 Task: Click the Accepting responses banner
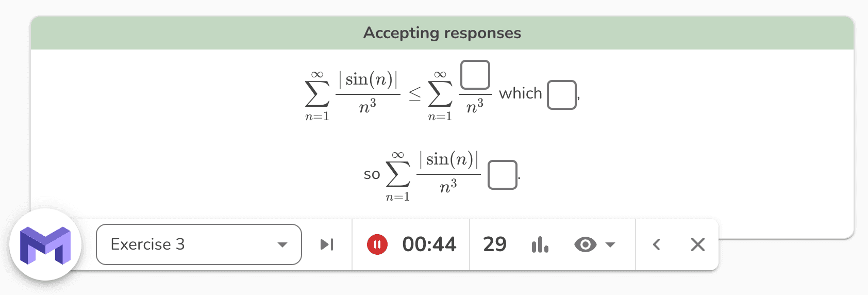[x=442, y=33]
